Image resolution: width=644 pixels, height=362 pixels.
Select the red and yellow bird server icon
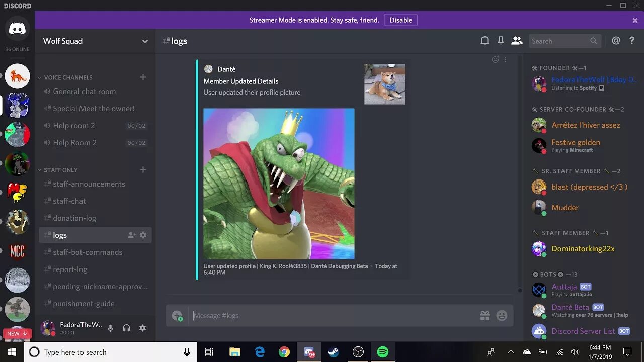click(x=18, y=193)
